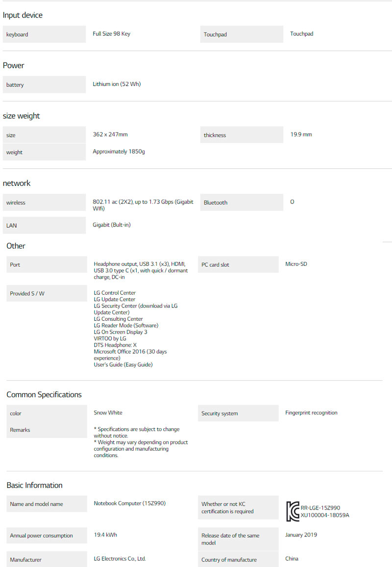Click the network section heading
The height and width of the screenshot is (567, 392).
[17, 183]
